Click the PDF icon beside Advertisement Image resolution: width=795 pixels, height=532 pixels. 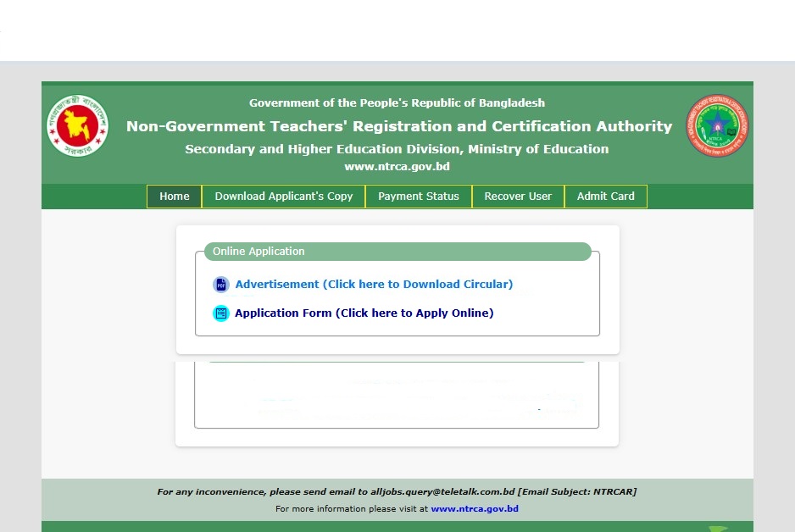point(220,285)
